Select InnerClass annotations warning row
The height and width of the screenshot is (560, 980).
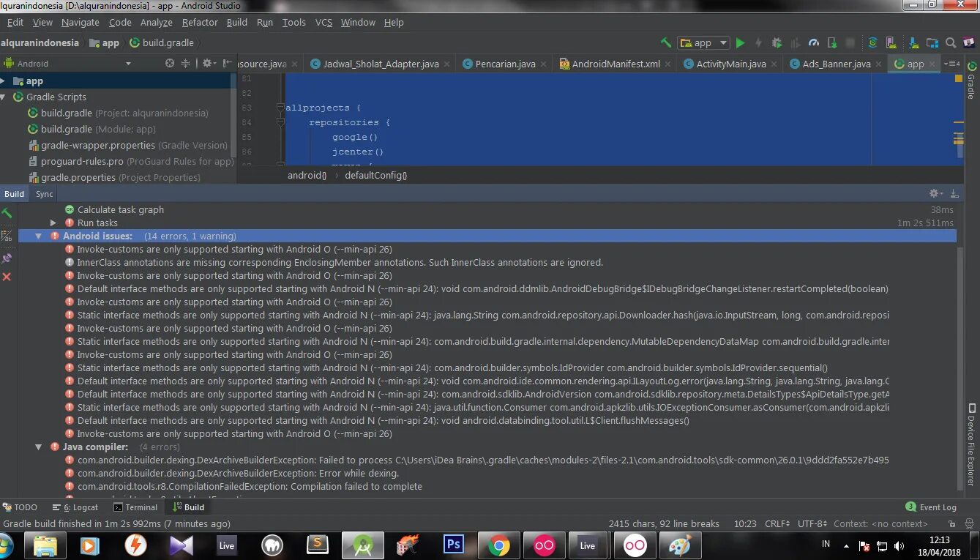point(334,262)
